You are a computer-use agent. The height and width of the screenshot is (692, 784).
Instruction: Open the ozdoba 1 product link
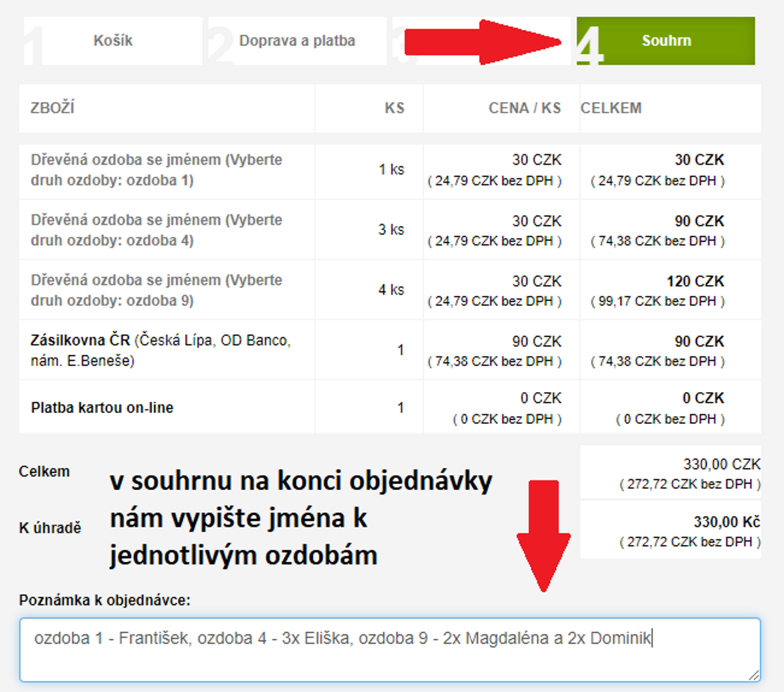[156, 170]
